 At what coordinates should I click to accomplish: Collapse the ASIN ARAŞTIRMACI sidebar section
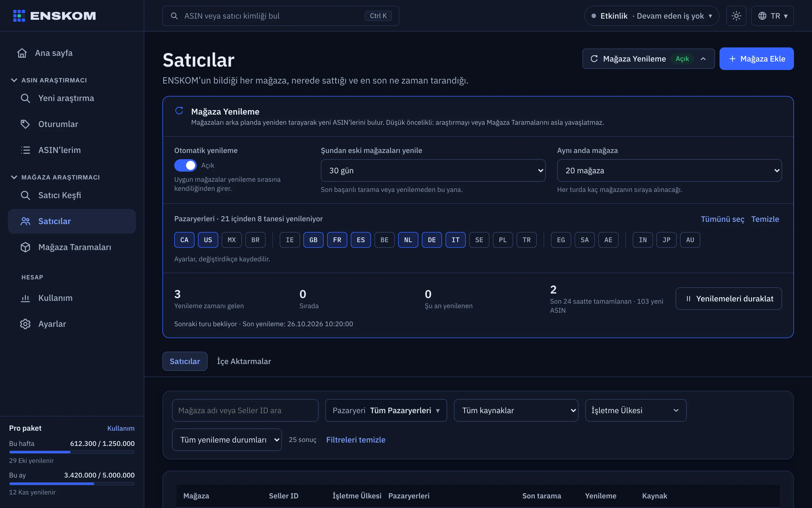[49, 80]
